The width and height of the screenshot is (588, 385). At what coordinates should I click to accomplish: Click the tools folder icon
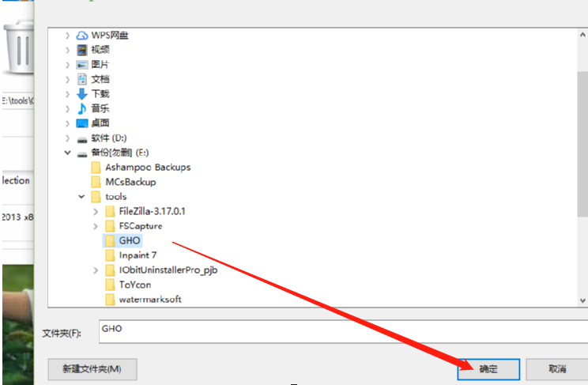pos(96,197)
